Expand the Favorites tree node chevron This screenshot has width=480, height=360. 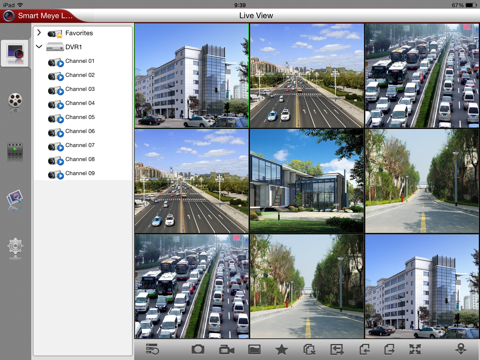pos(39,32)
